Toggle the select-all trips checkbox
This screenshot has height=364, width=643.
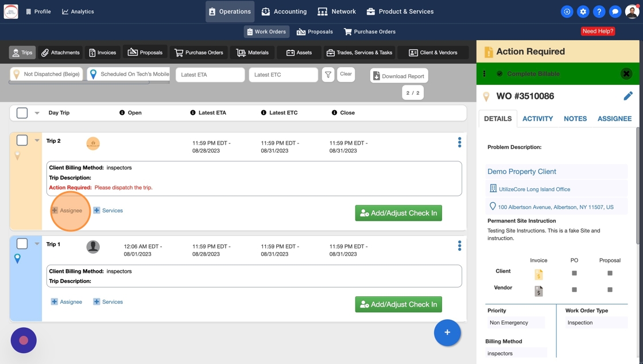coord(22,113)
